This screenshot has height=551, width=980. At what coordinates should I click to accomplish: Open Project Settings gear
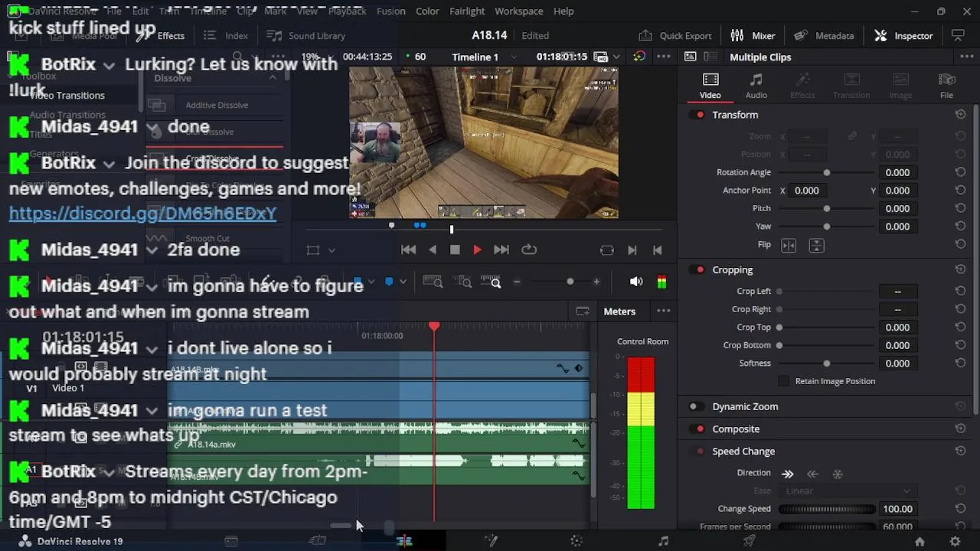coord(955,541)
